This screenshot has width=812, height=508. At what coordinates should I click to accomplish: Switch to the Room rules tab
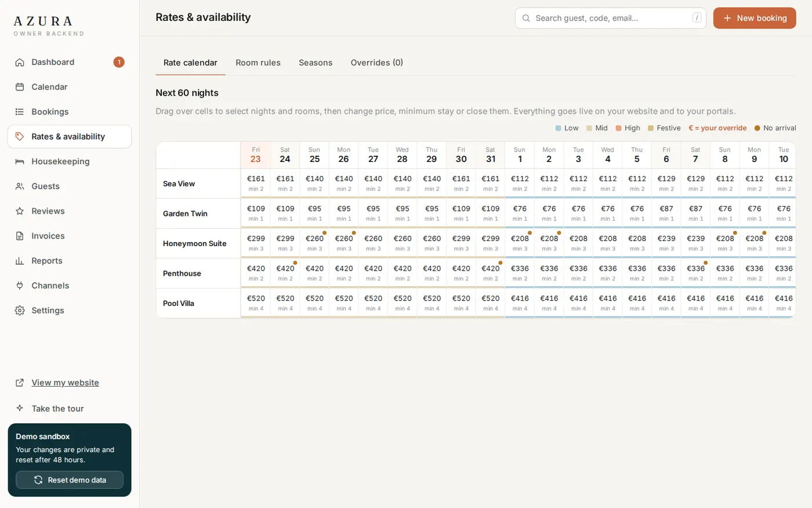[258, 63]
